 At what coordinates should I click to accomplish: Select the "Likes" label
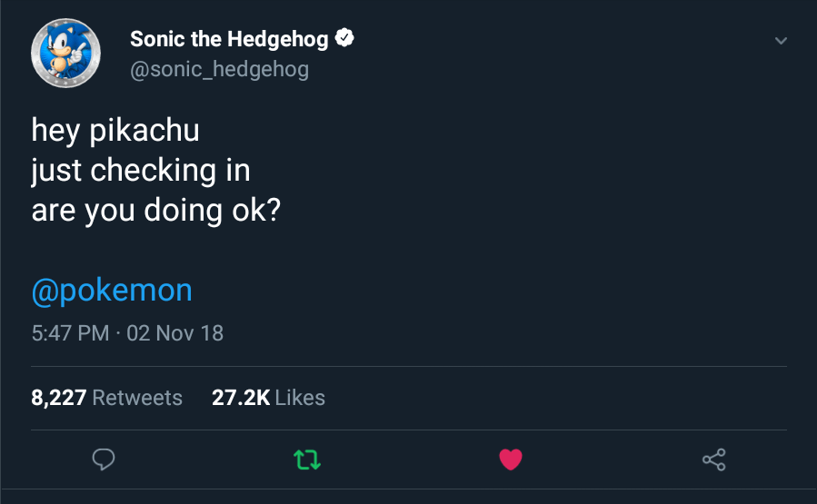point(300,398)
